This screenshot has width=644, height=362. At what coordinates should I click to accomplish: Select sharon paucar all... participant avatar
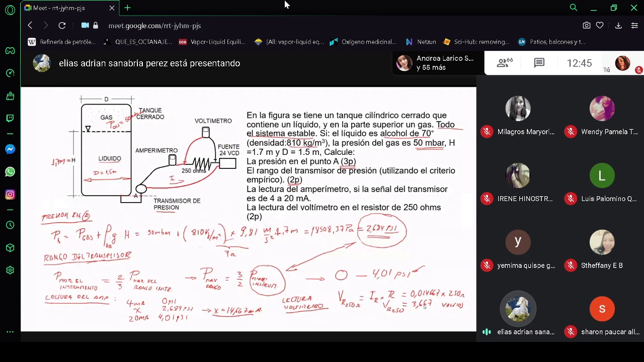click(x=602, y=309)
